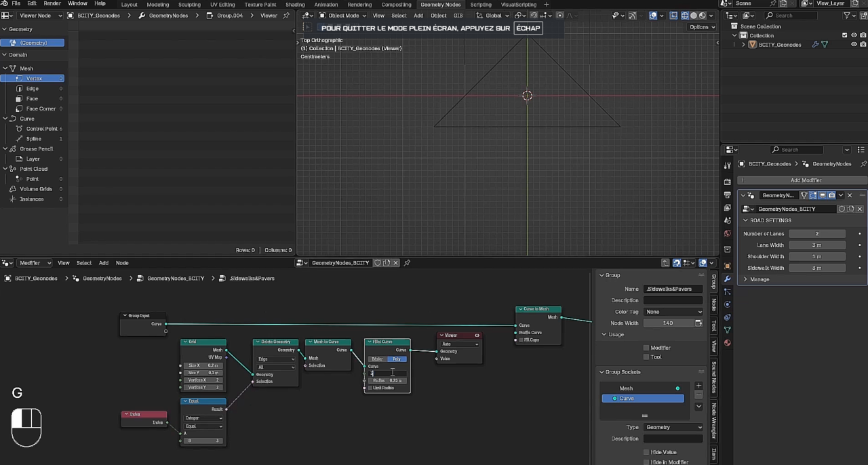
Task: Open the World properties tab
Action: point(728,234)
